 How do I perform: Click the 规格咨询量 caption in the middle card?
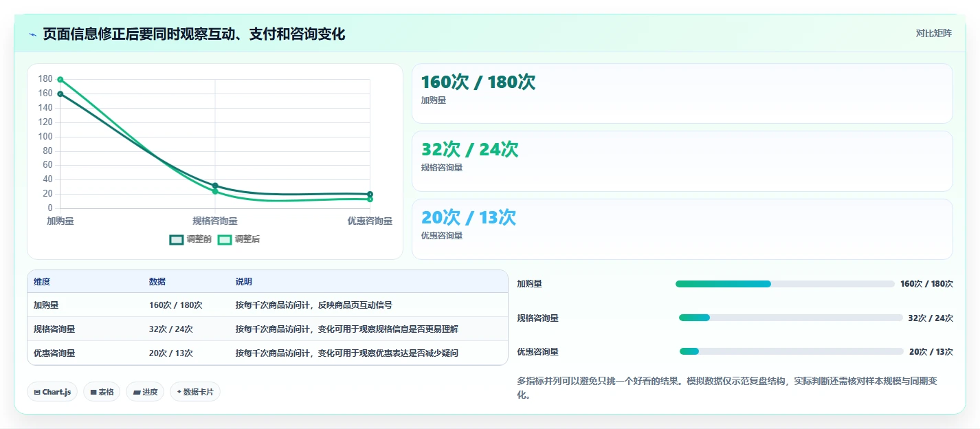pos(442,168)
